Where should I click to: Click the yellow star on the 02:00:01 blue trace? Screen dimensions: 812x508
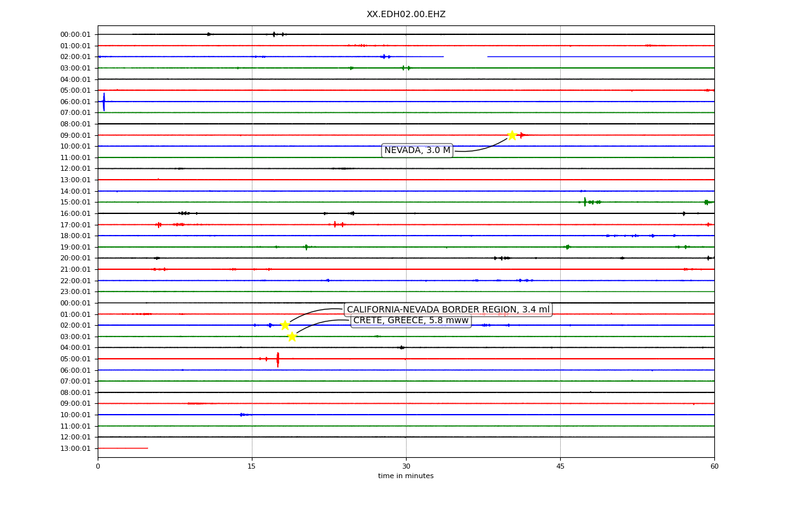pyautogui.click(x=285, y=325)
